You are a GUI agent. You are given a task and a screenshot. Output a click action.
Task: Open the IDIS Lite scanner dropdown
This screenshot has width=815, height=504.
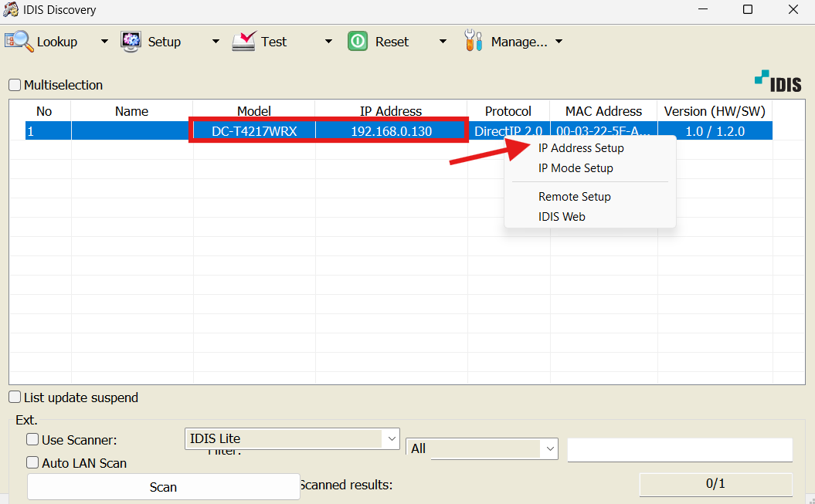(292, 438)
